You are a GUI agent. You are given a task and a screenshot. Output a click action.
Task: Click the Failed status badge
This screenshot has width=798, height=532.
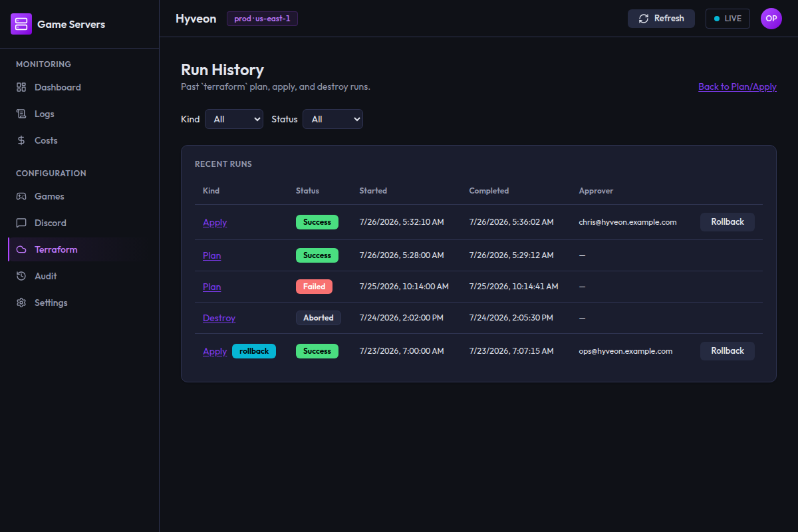(x=314, y=287)
